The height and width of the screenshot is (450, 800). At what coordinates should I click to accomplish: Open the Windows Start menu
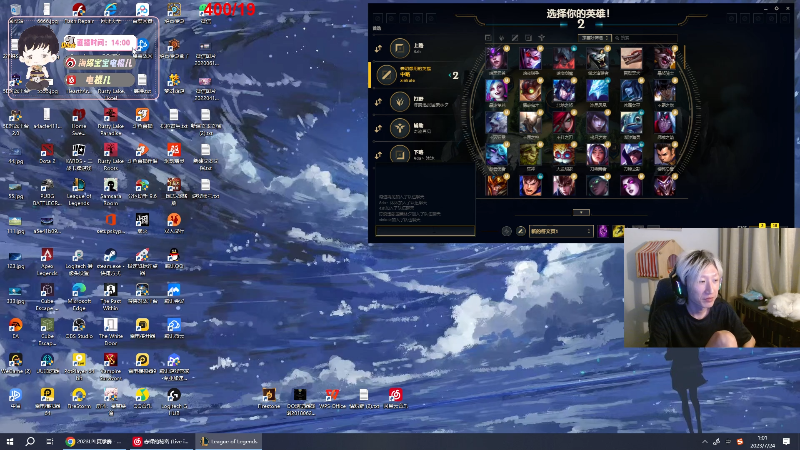point(10,441)
